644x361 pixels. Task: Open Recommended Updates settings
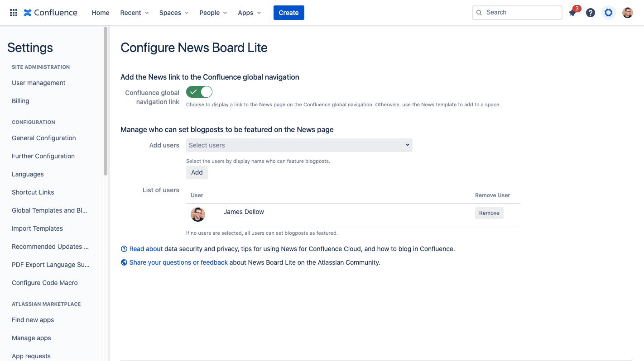pos(50,247)
